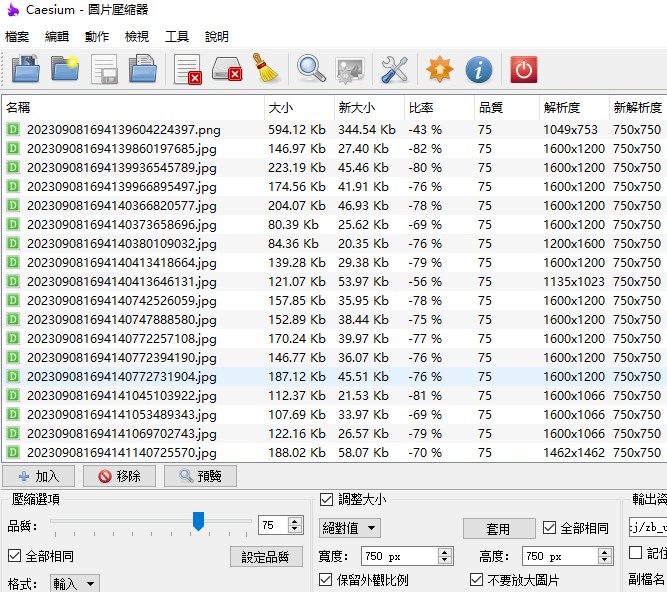Screen dimensions: 667x592
Task: Click the magnifier preview toolbar icon
Action: coord(311,69)
